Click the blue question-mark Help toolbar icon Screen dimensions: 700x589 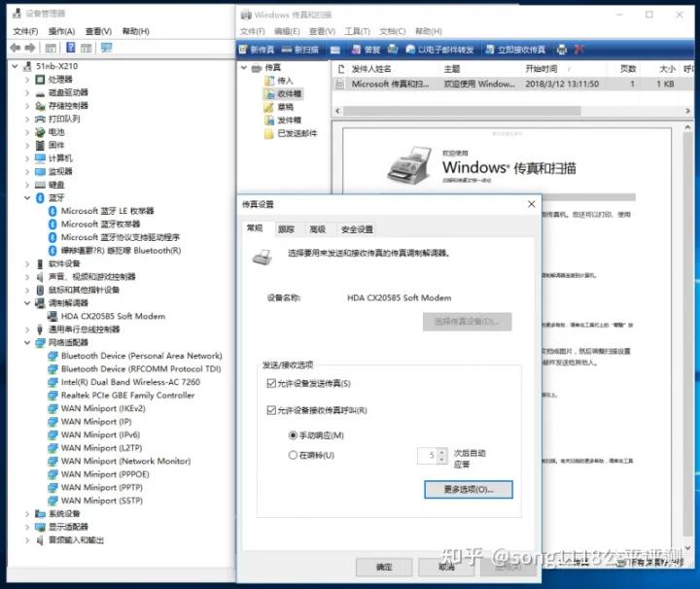[71, 48]
